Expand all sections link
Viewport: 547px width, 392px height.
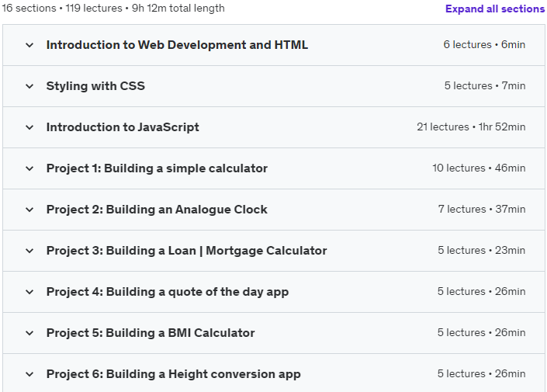[495, 9]
